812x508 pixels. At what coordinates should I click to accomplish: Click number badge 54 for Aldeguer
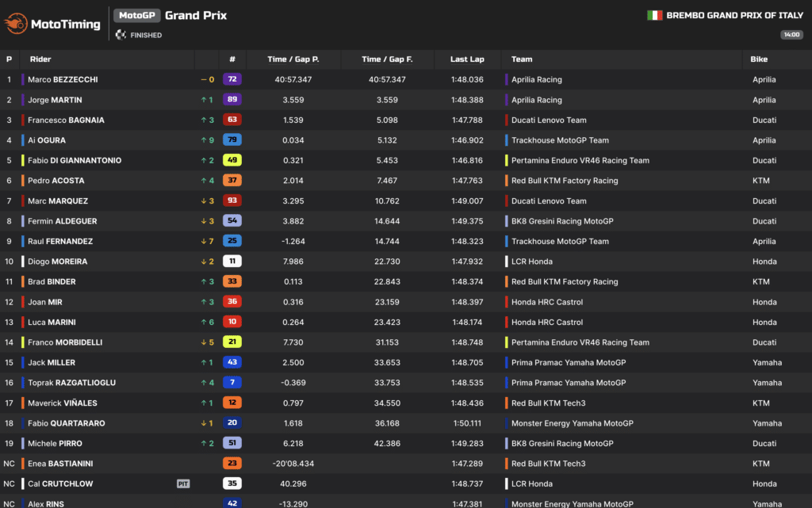pyautogui.click(x=232, y=220)
